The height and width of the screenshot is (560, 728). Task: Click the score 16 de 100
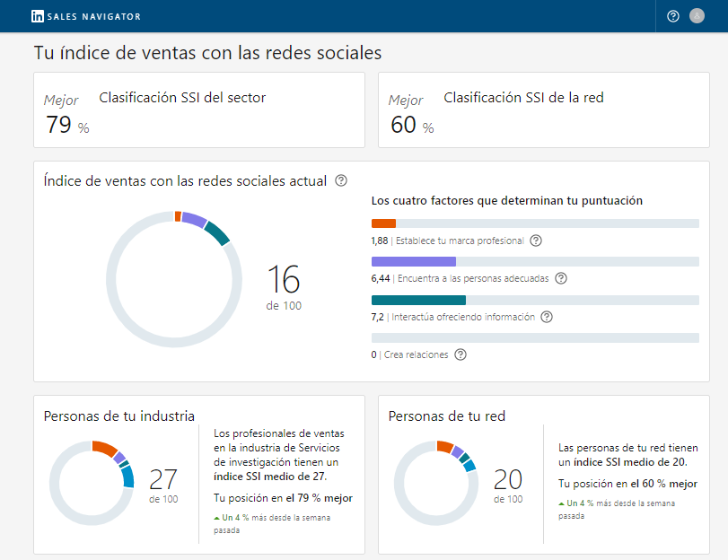(284, 285)
